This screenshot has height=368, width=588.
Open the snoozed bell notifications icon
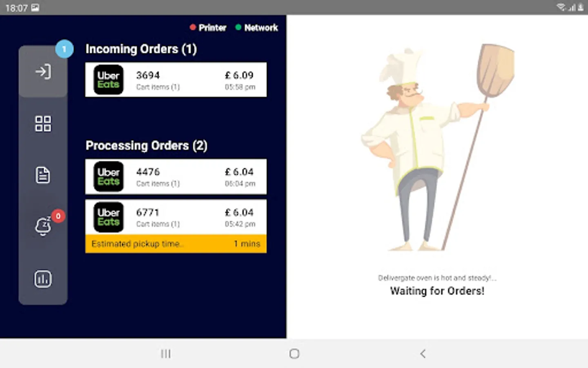pyautogui.click(x=43, y=226)
